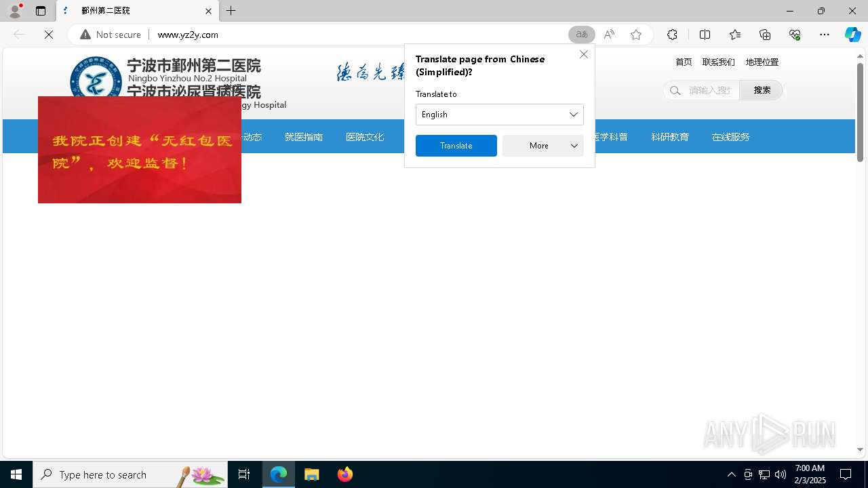This screenshot has height=488, width=868.
Task: Click the taskbar search box
Action: [130, 474]
